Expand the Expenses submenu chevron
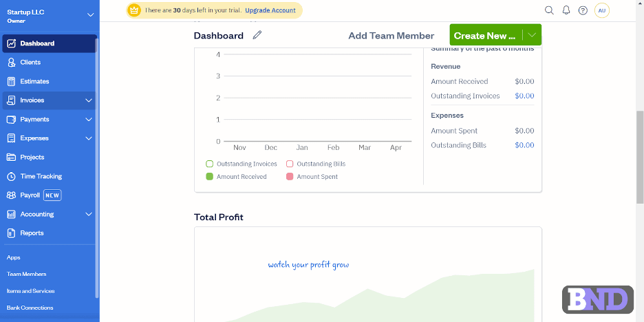 click(x=89, y=138)
